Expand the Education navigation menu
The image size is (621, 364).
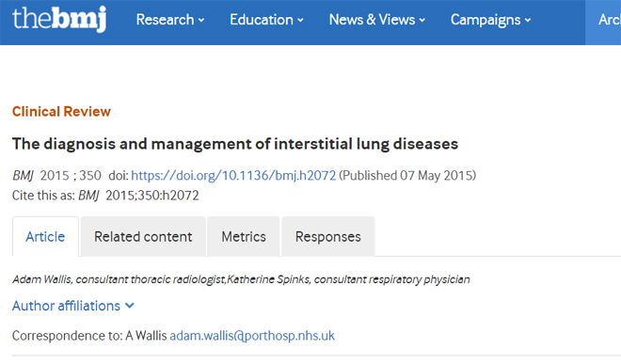click(x=266, y=20)
